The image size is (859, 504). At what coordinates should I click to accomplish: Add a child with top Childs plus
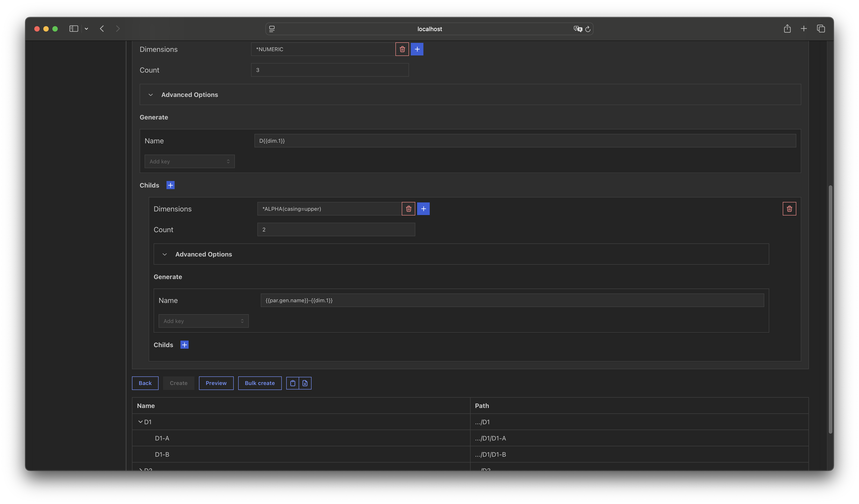(x=171, y=185)
